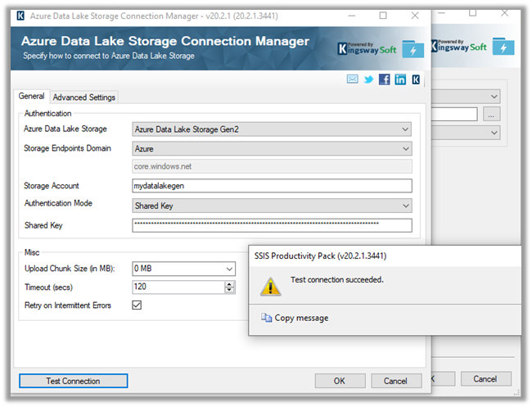Image resolution: width=532 pixels, height=407 pixels.
Task: Open the Upload Chunk Size dropdown
Action: tap(229, 269)
